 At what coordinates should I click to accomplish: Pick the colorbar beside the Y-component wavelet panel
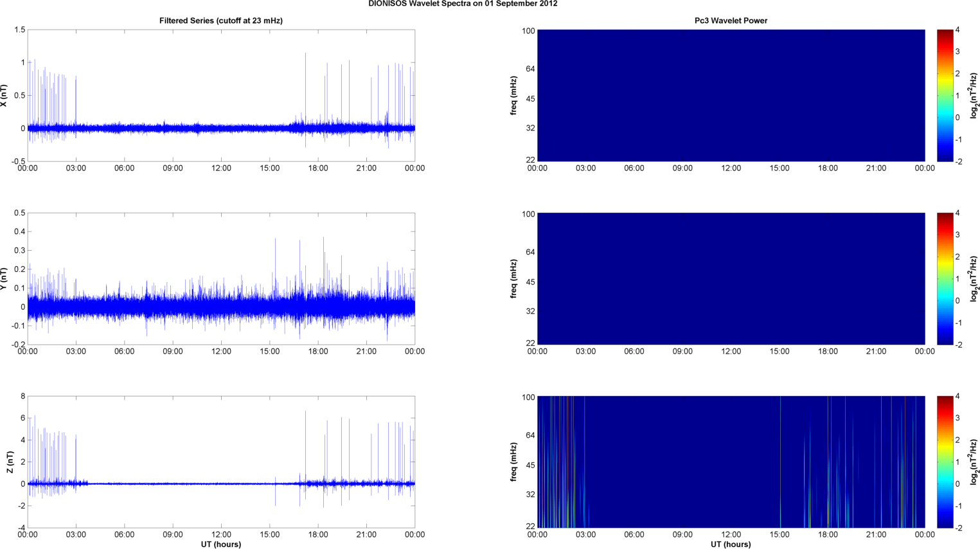tap(945, 279)
